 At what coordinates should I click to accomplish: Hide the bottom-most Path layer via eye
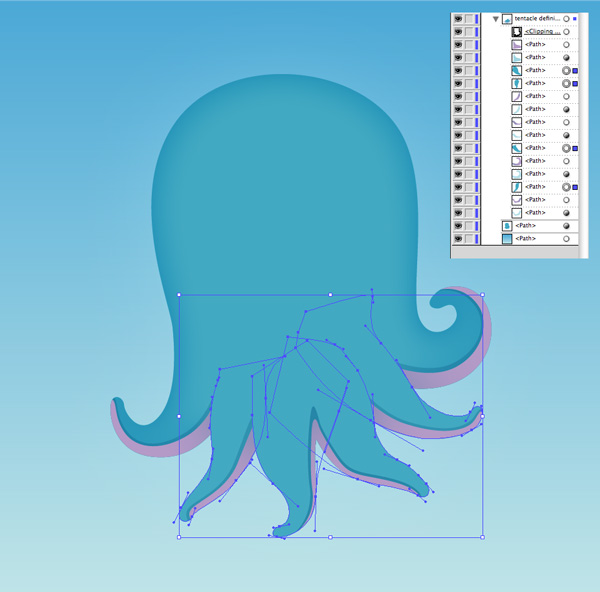(x=458, y=239)
